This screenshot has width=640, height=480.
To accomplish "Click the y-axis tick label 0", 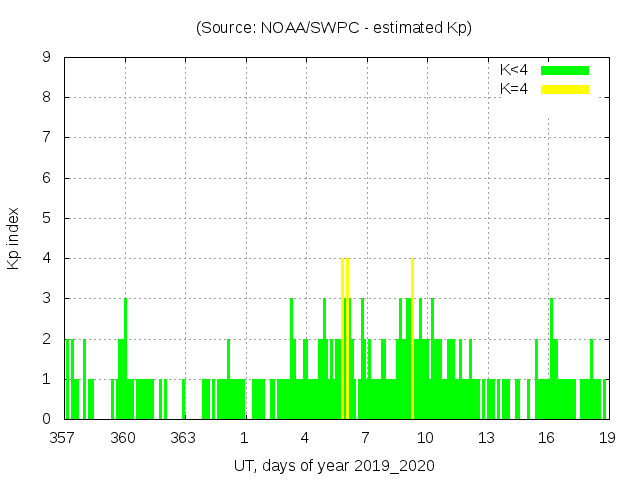I will [x=47, y=419].
